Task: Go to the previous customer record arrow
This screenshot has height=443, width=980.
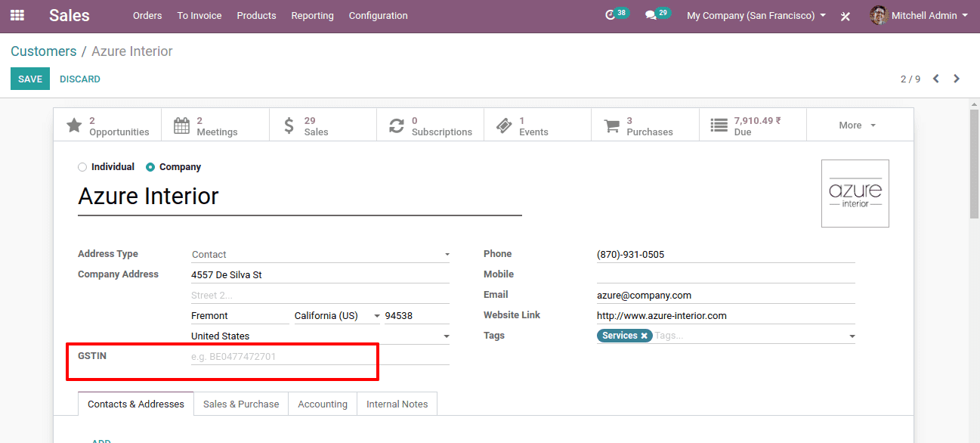Action: pyautogui.click(x=936, y=79)
